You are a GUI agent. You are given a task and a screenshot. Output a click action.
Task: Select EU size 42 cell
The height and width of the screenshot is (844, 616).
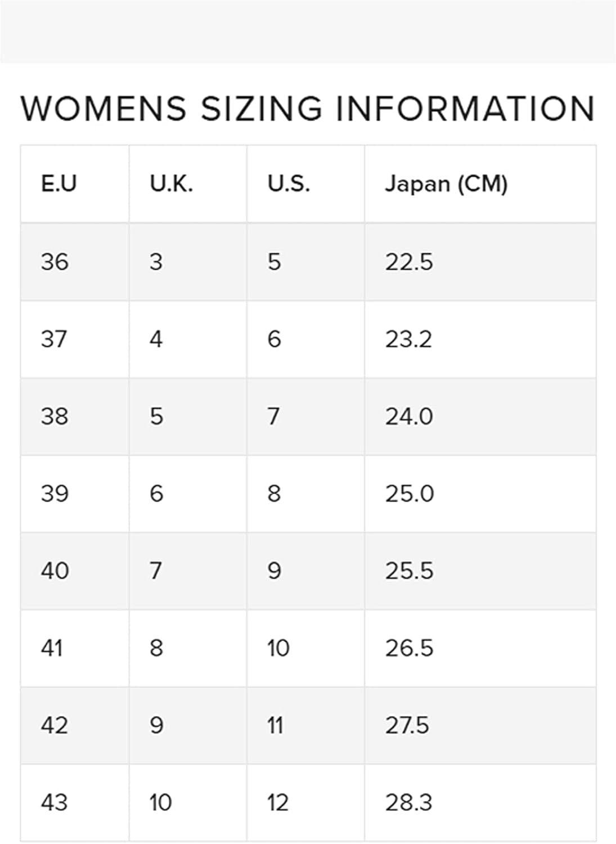point(55,725)
